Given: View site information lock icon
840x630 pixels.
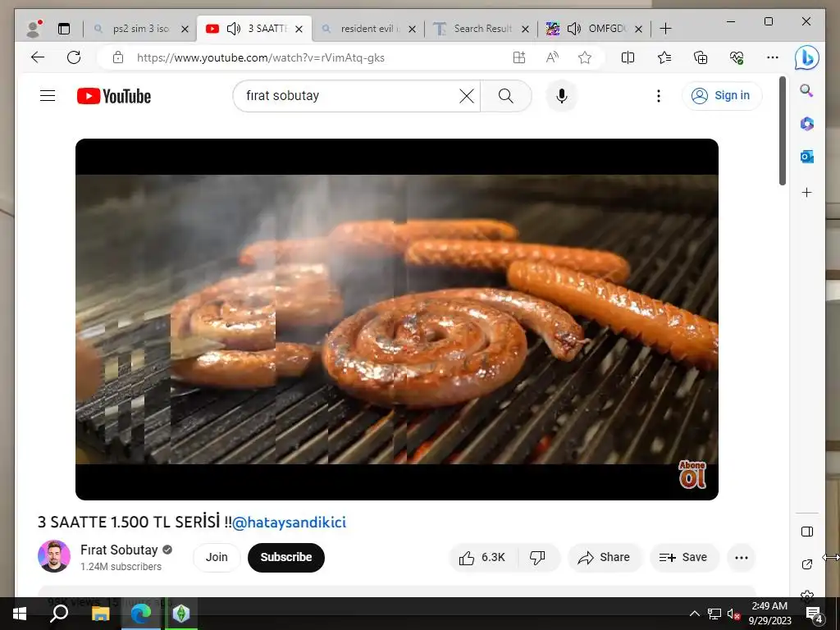Looking at the screenshot, I should tap(118, 57).
